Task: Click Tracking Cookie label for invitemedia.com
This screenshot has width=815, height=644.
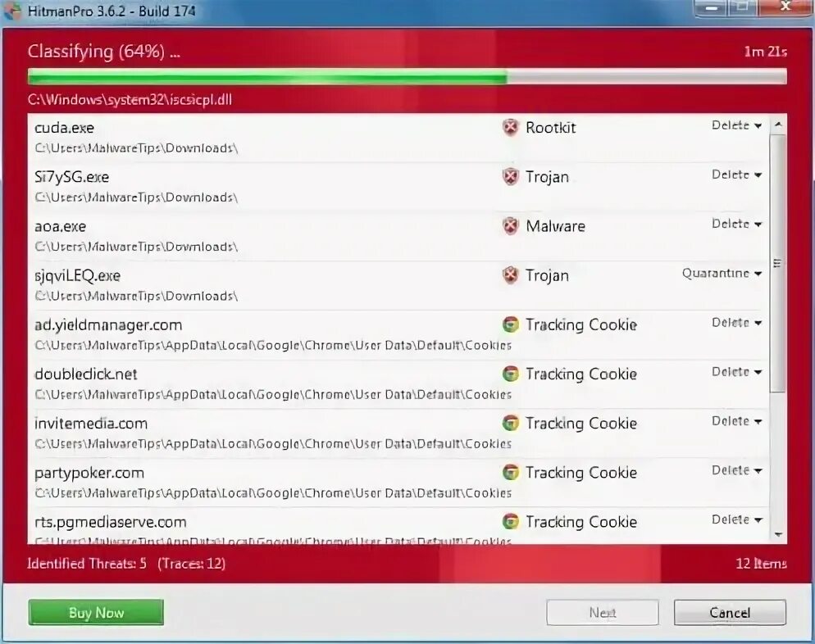Action: (x=581, y=424)
